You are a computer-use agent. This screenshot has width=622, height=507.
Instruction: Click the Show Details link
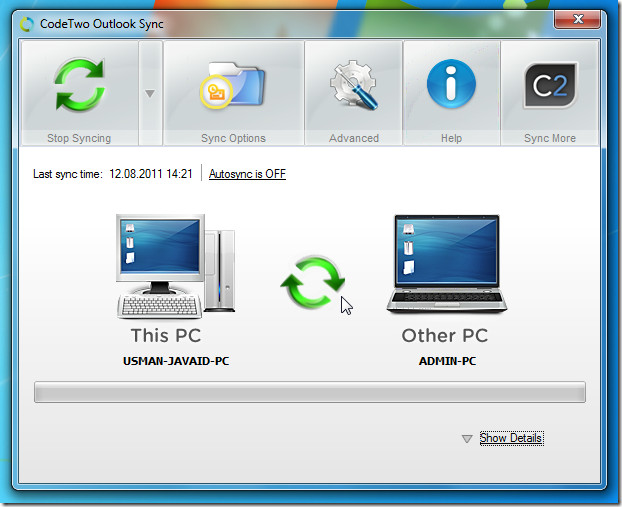coord(511,438)
